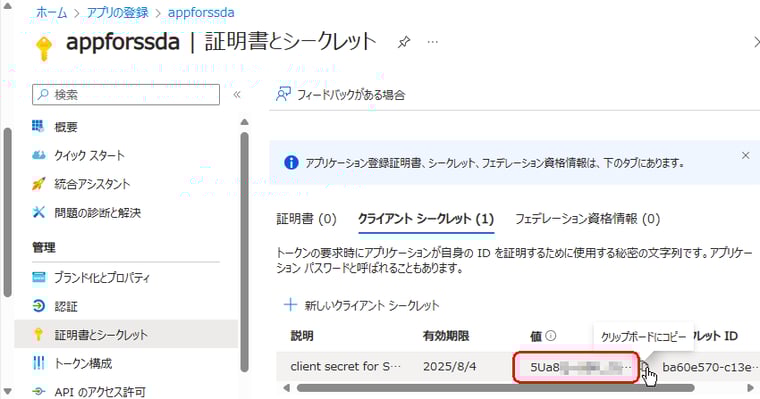Click the yellow key icon beside appforssda title
The height and width of the screenshot is (399, 760).
(x=44, y=48)
